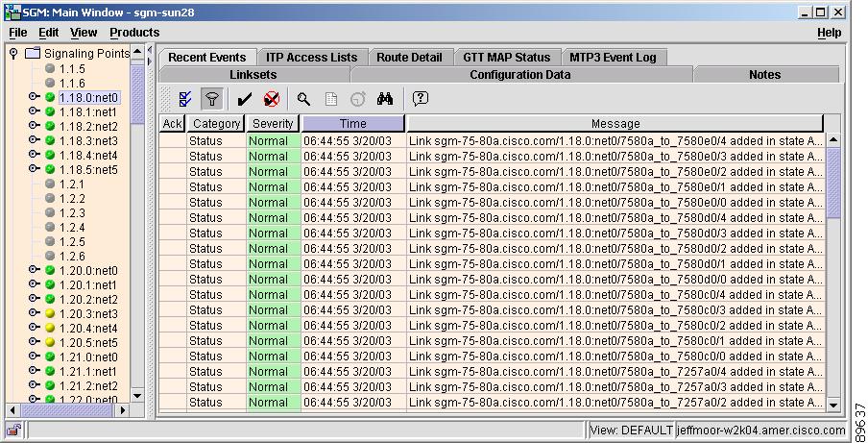This screenshot has width=868, height=443.
Task: Click the Signaling Points folder icon
Action: (34, 53)
